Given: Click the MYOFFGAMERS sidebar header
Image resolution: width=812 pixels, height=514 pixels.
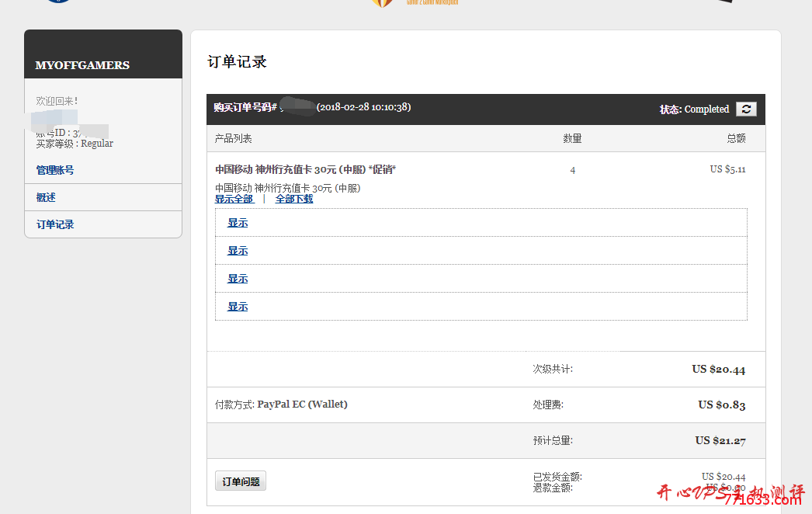Looking at the screenshot, I should click(x=82, y=65).
